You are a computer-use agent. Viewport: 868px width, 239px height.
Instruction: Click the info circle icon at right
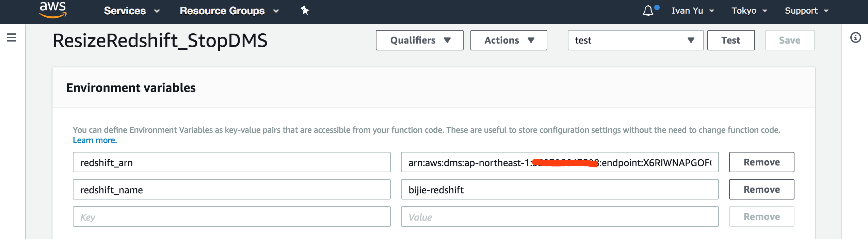tap(855, 37)
